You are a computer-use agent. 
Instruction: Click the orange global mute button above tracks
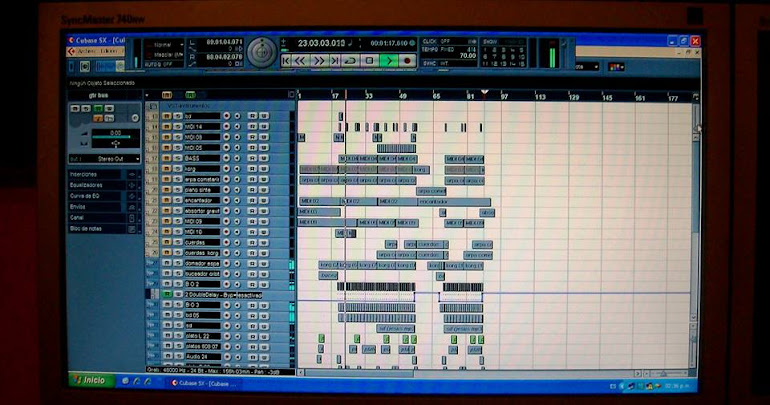pos(167,95)
